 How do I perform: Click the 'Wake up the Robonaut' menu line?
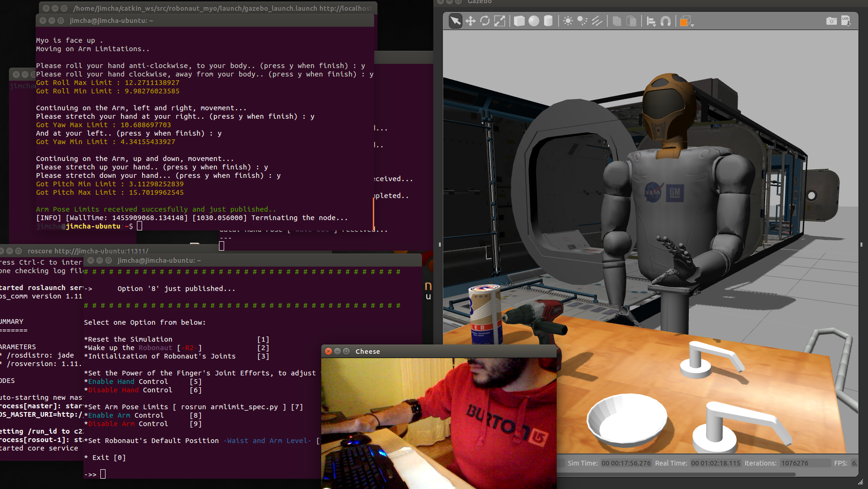pyautogui.click(x=176, y=348)
